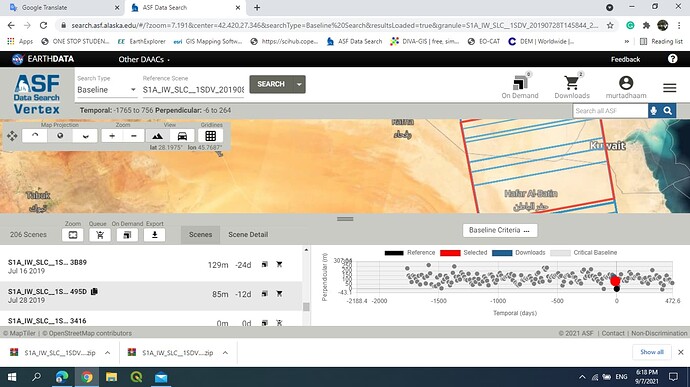The height and width of the screenshot is (387, 690).
Task: Toggle map gridlines overlay
Action: (x=210, y=136)
